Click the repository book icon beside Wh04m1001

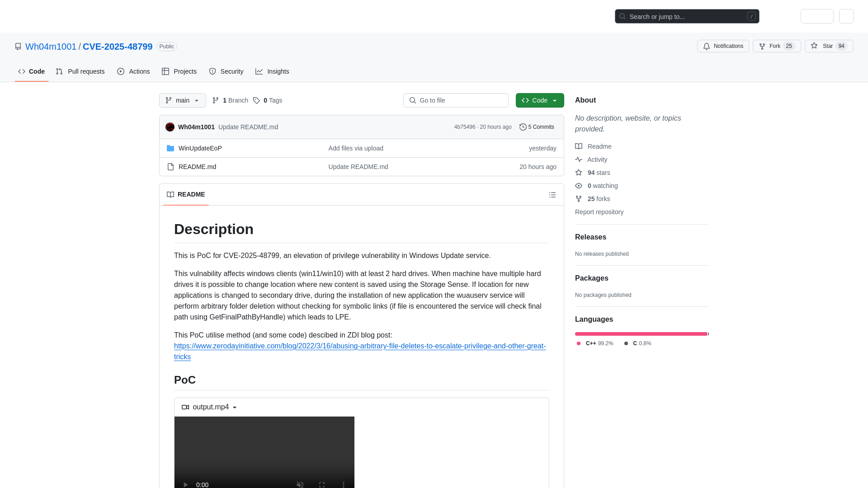[x=18, y=47]
